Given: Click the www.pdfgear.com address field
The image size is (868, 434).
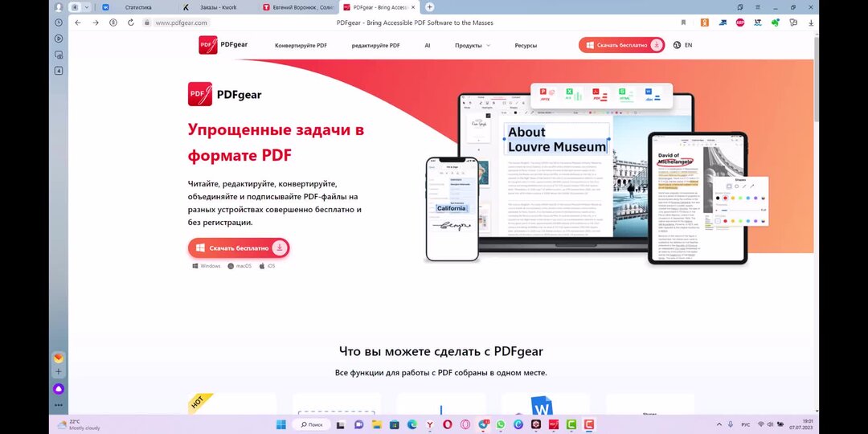Looking at the screenshot, I should (x=181, y=23).
